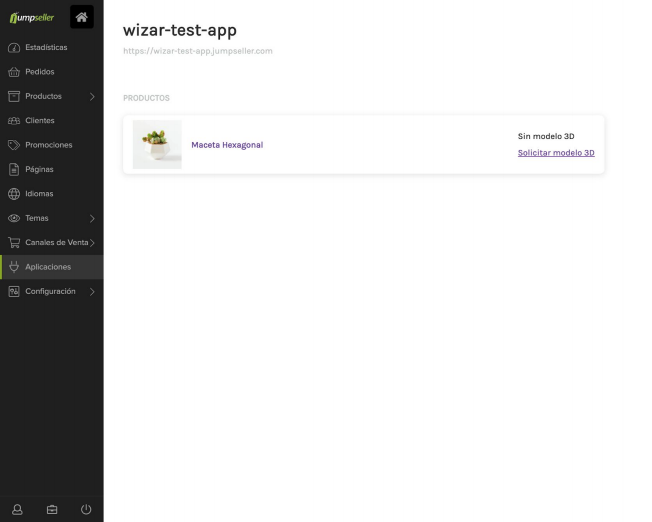Expand the Canales de Venta chevron
This screenshot has width=652, height=522.
[x=92, y=242]
